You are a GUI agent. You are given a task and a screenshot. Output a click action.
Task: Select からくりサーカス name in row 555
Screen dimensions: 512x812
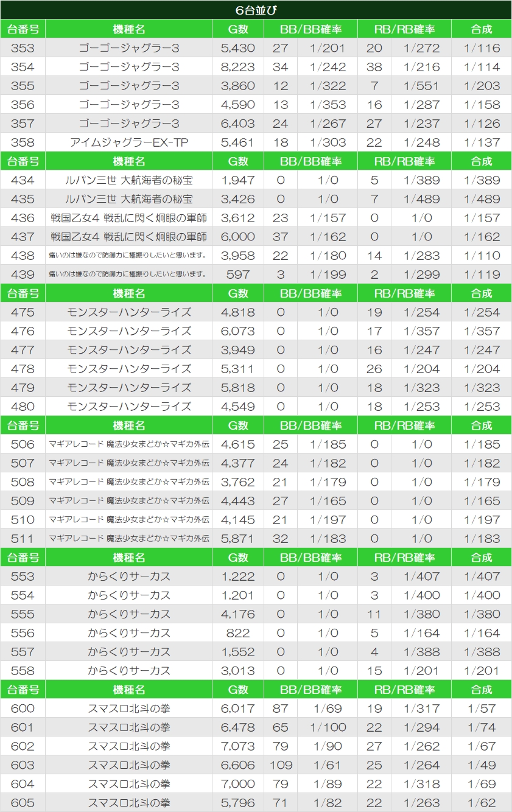pyautogui.click(x=129, y=614)
